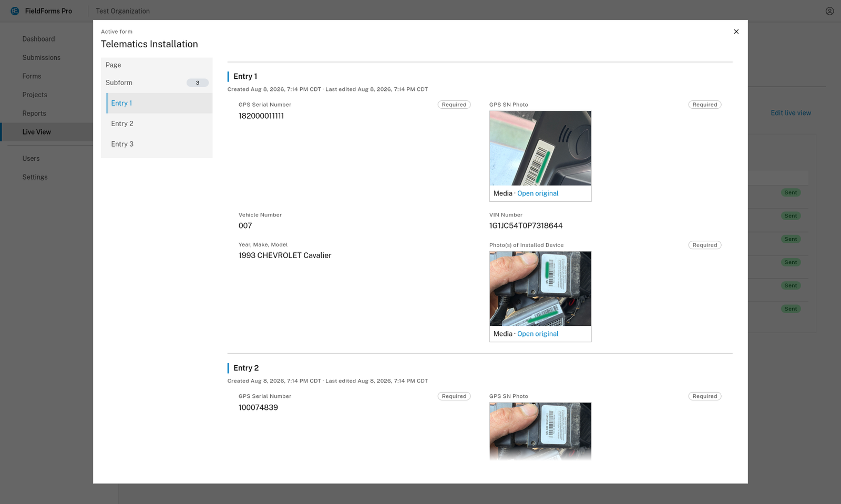
Task: Close the Telematics Installation dialog
Action: point(736,32)
